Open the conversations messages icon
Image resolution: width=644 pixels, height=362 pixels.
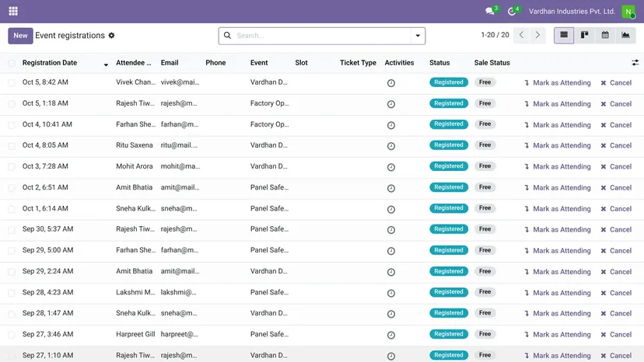point(489,11)
